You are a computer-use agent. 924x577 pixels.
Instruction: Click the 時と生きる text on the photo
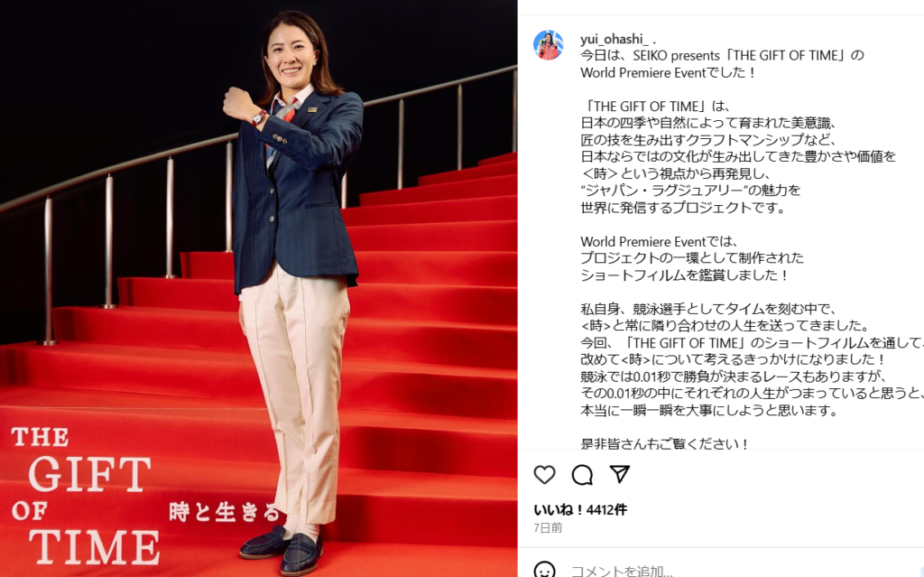224,512
